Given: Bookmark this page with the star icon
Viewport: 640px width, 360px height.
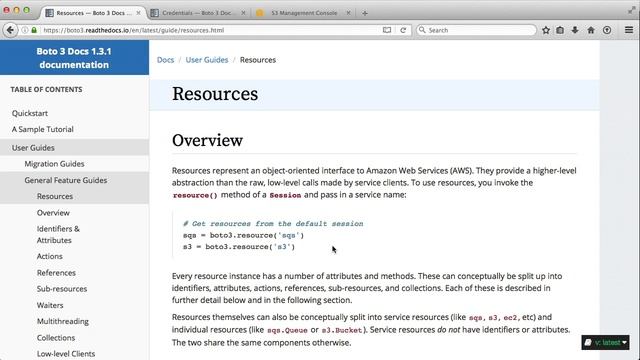Looking at the screenshot, I should (x=546, y=30).
